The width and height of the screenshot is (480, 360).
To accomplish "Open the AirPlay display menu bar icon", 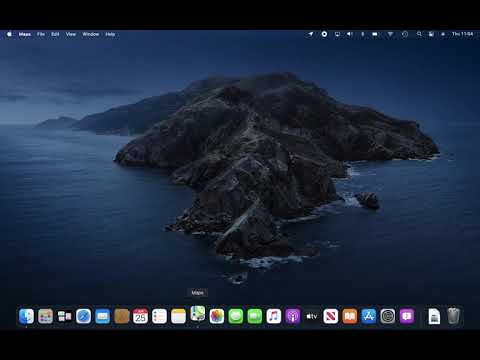I will (x=337, y=34).
